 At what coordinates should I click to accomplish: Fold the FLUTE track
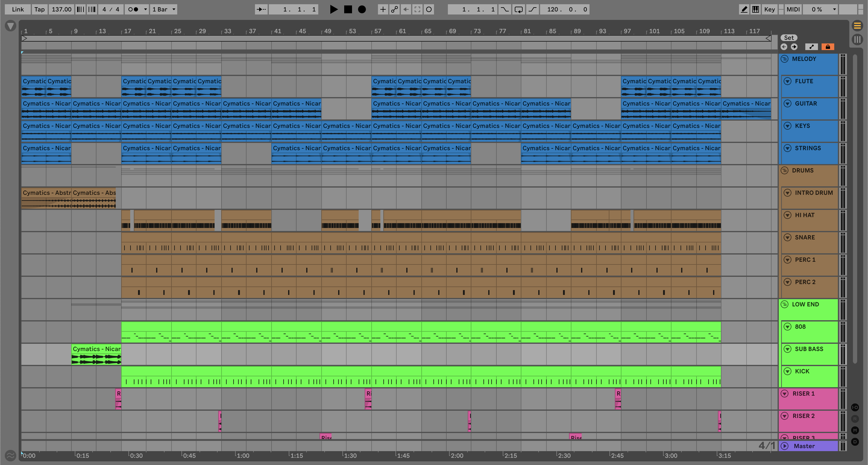click(x=788, y=81)
